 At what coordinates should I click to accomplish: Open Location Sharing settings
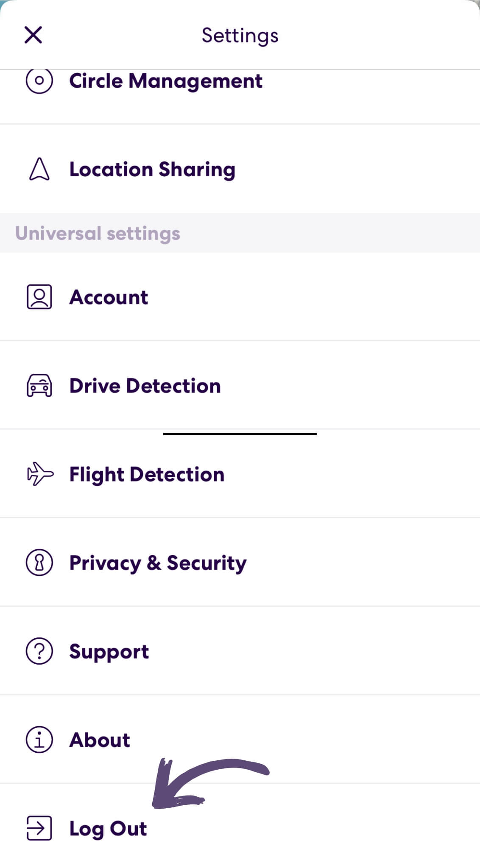(152, 169)
